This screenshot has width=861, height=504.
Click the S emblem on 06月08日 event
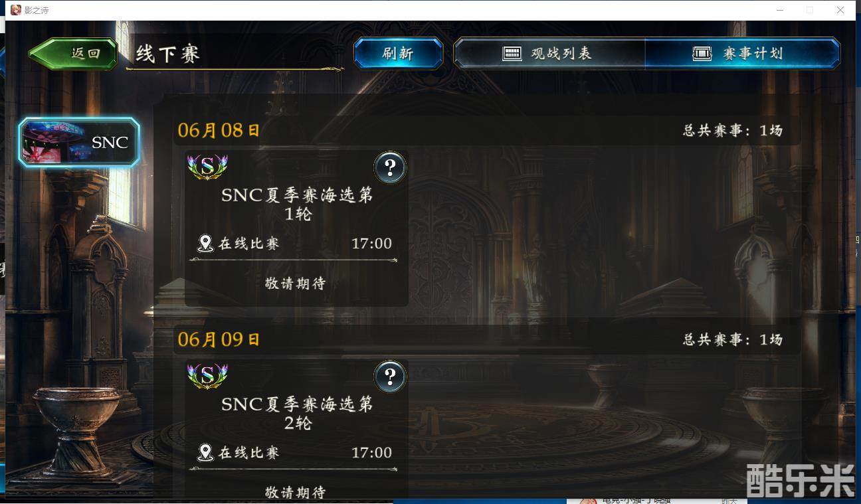[x=207, y=167]
